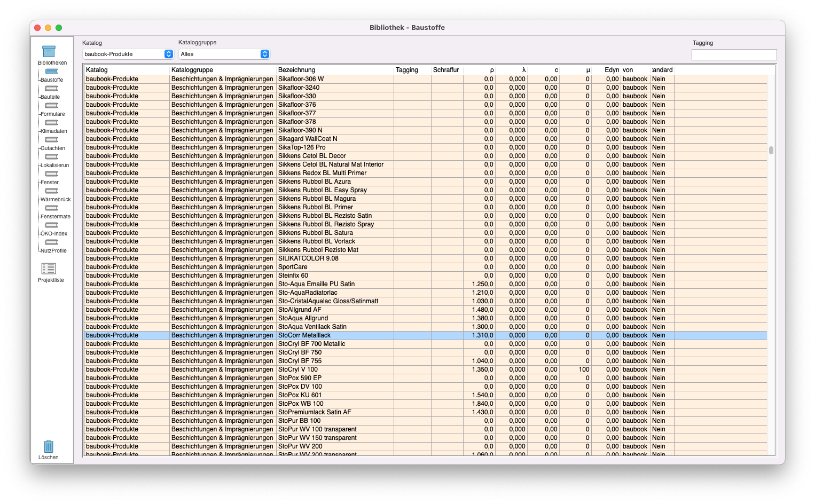Image resolution: width=815 pixels, height=504 pixels.
Task: Select the row Sikafloor-390 N
Action: pos(426,130)
